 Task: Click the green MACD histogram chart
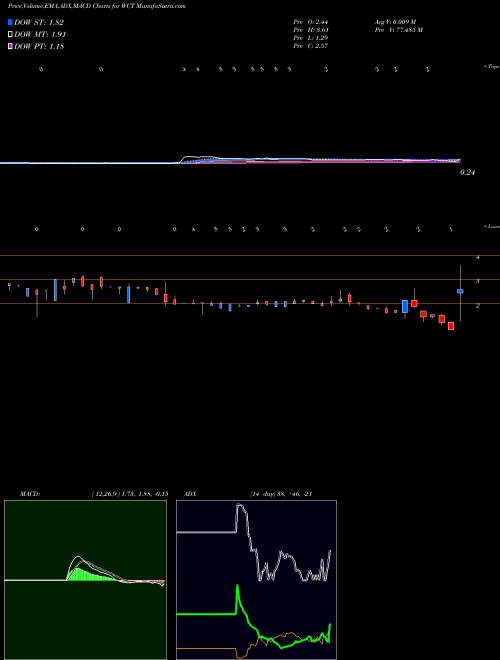pos(85,580)
